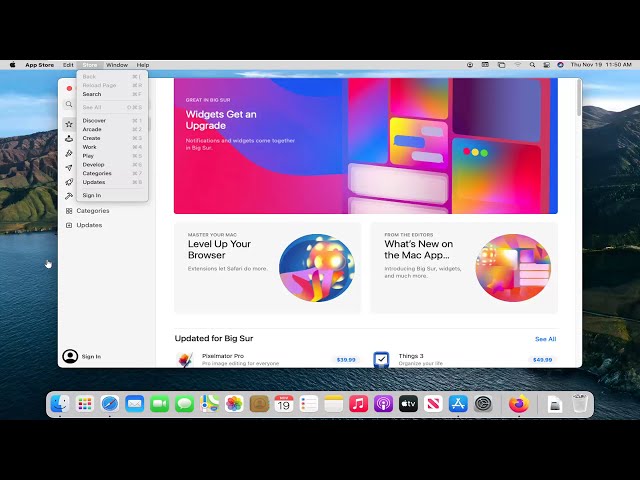Choose Sign In from the Store menu
The height and width of the screenshot is (480, 640).
coord(112,196)
